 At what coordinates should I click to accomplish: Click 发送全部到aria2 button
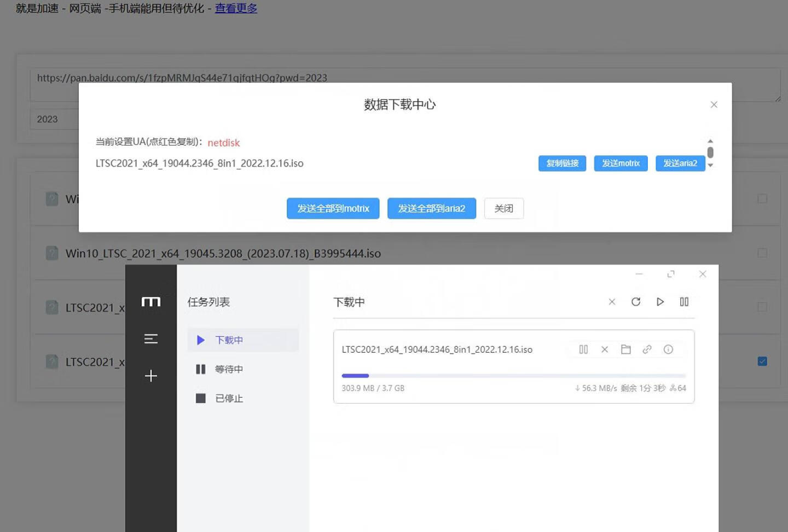click(x=432, y=208)
